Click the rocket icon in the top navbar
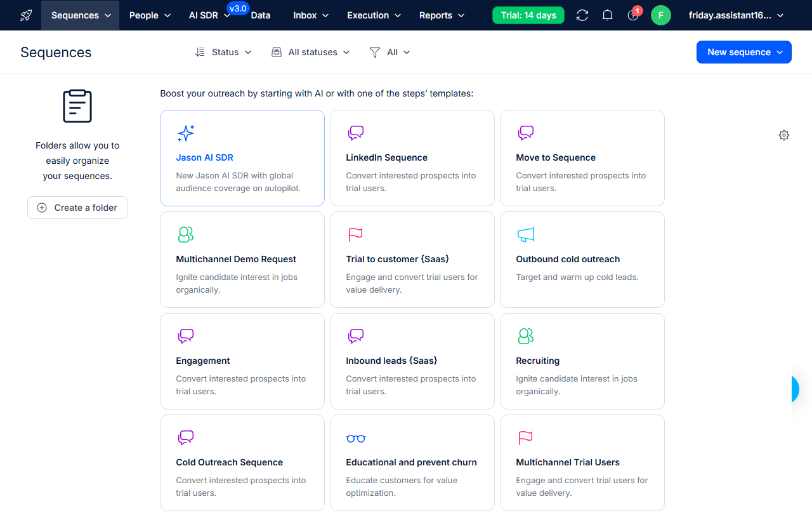Screen dimensions: 812x513 coord(25,15)
